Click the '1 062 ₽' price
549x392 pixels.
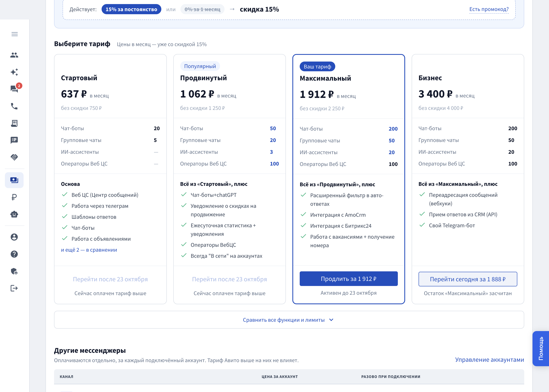coord(197,94)
